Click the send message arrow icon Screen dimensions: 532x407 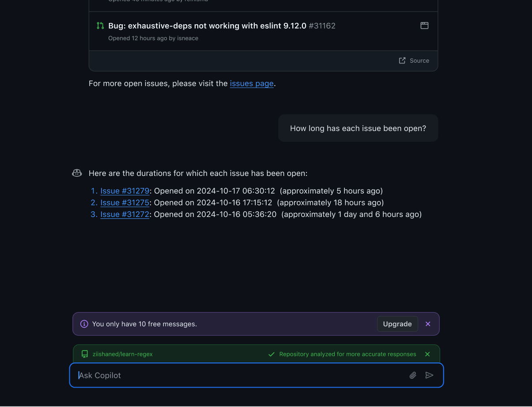[x=429, y=375]
